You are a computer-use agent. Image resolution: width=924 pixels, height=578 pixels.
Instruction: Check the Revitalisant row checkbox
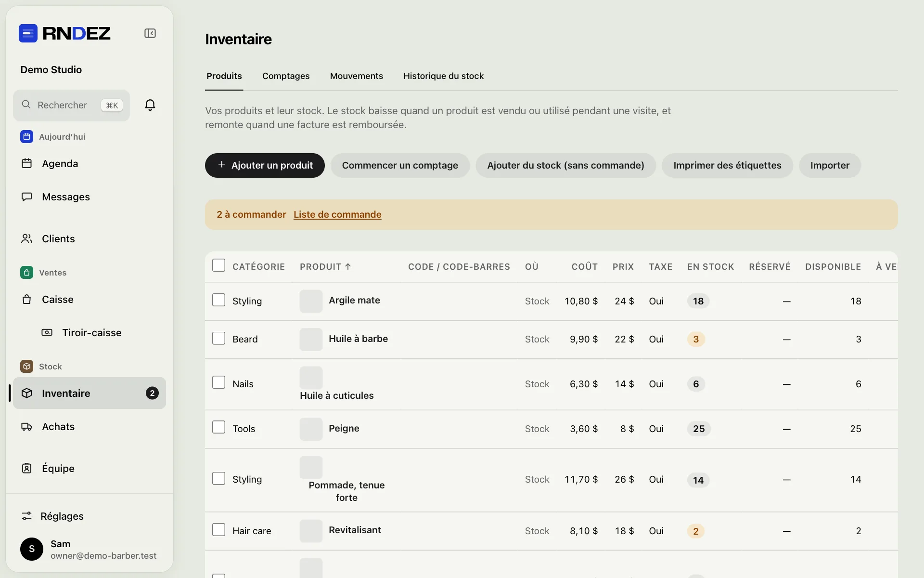pyautogui.click(x=219, y=530)
